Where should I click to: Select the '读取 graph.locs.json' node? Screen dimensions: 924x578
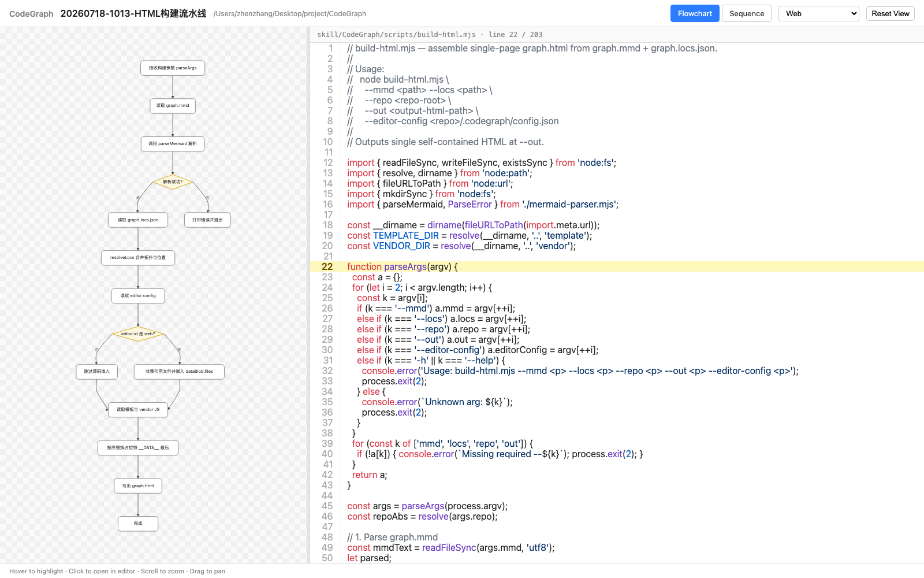click(x=138, y=220)
